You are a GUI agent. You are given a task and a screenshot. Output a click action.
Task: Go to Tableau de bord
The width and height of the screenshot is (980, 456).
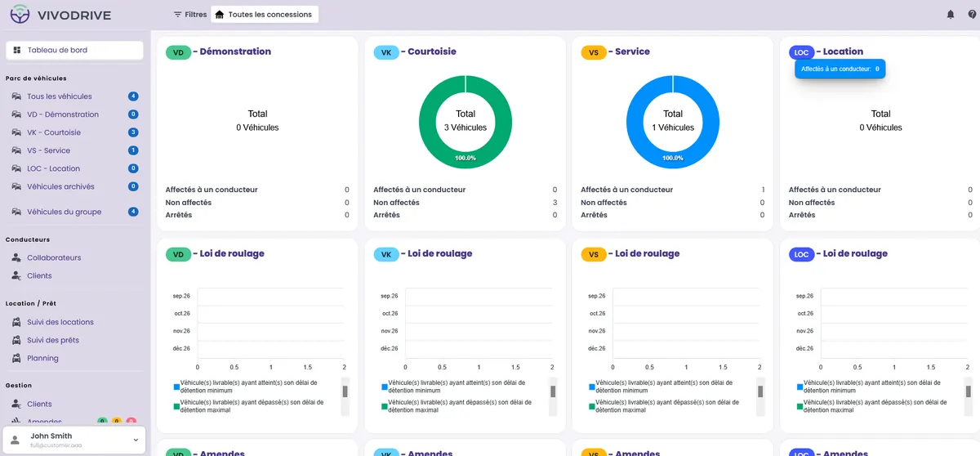pyautogui.click(x=74, y=50)
